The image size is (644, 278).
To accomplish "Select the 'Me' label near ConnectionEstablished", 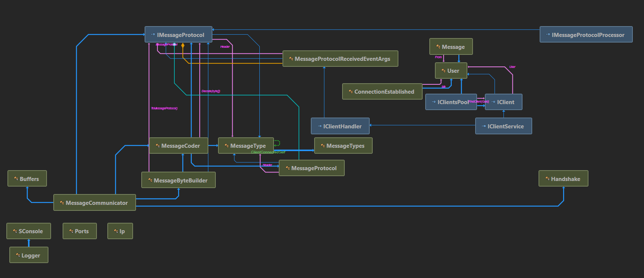I will (443, 87).
